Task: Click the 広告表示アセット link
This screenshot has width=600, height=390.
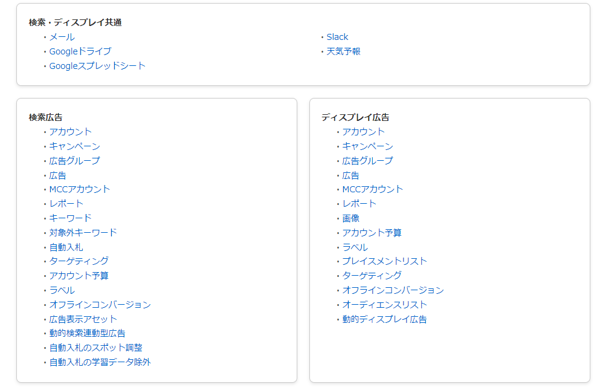Action: tap(83, 319)
